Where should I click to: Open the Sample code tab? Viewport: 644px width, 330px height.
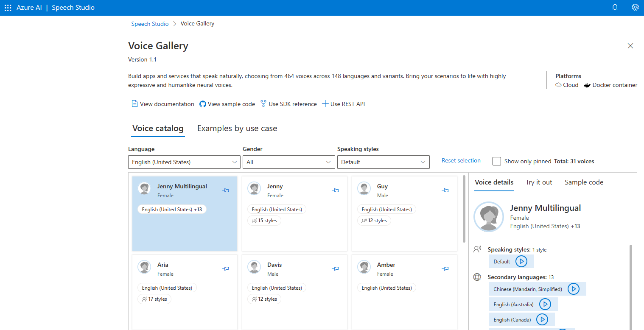pos(584,182)
